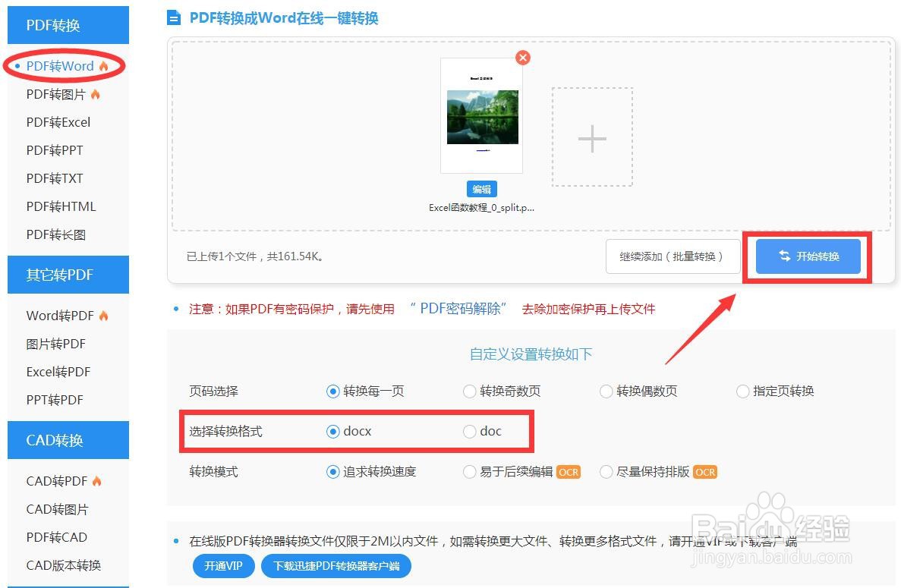Switch to the PDF转图片 menu item

tap(53, 94)
